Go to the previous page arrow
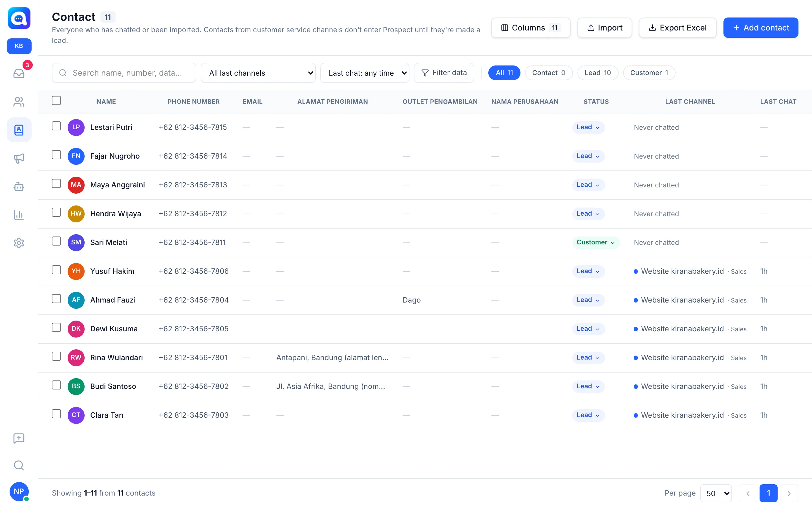Image resolution: width=812 pixels, height=508 pixels. 748,493
